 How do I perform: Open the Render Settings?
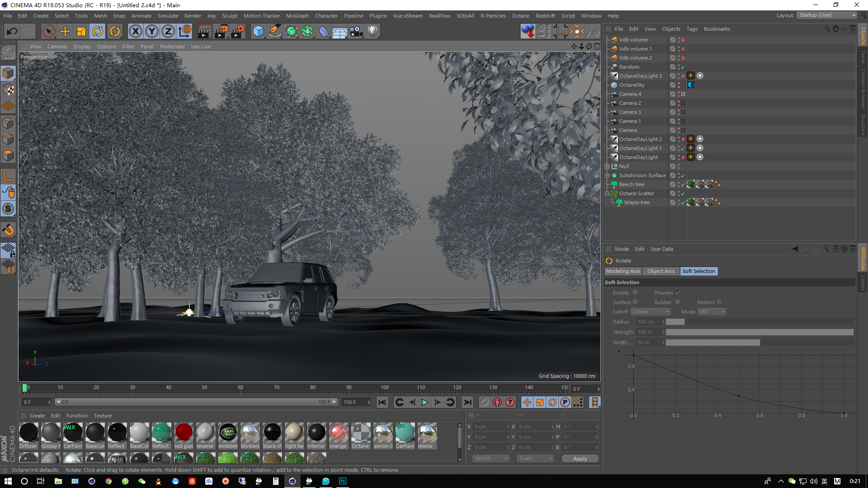[x=237, y=31]
